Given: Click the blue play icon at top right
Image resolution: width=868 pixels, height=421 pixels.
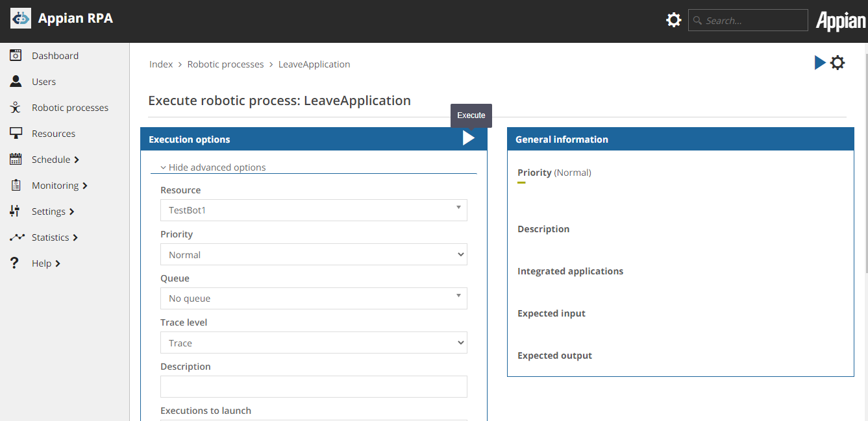Looking at the screenshot, I should pos(820,63).
